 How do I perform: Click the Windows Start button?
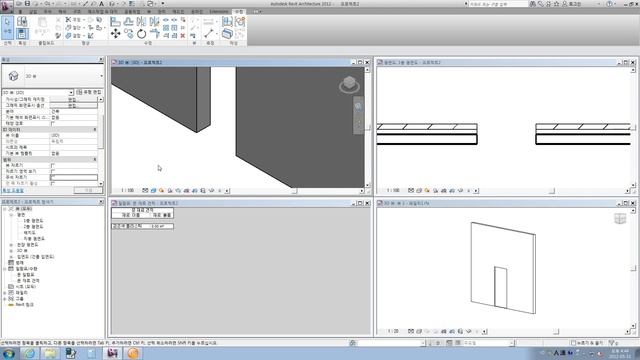point(9,353)
